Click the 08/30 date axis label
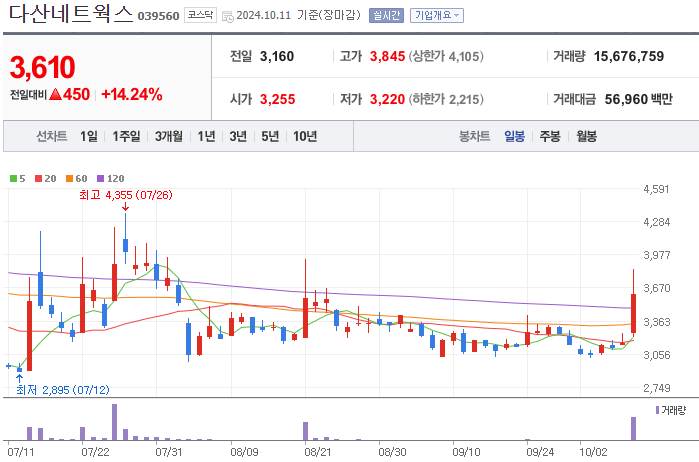 point(392,452)
